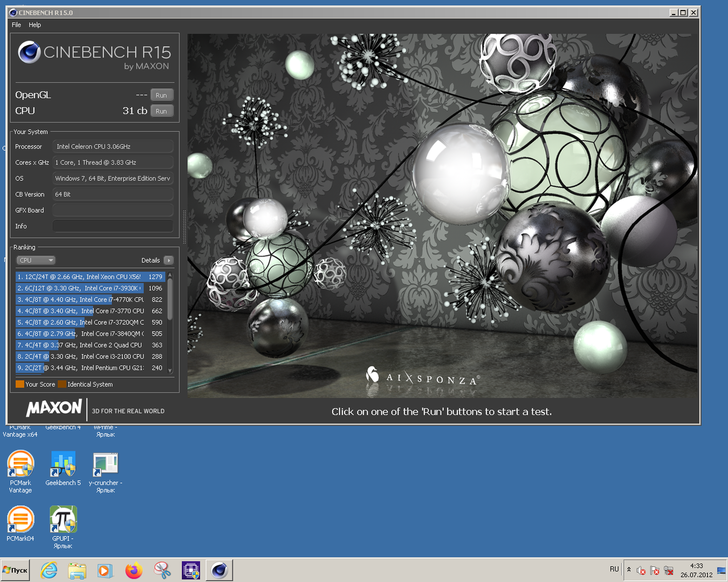728x582 pixels.
Task: Open the Snipping Tool taskbar icon
Action: click(162, 570)
